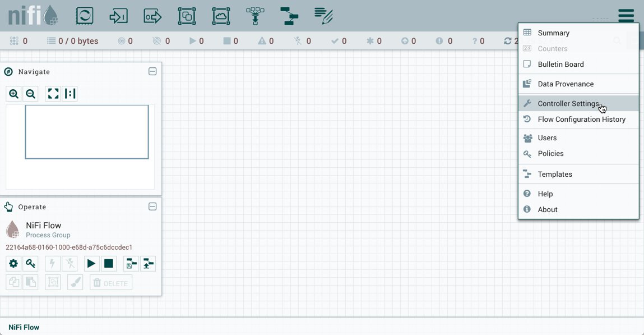
Task: Click the Input Port toolbar icon
Action: 118,16
